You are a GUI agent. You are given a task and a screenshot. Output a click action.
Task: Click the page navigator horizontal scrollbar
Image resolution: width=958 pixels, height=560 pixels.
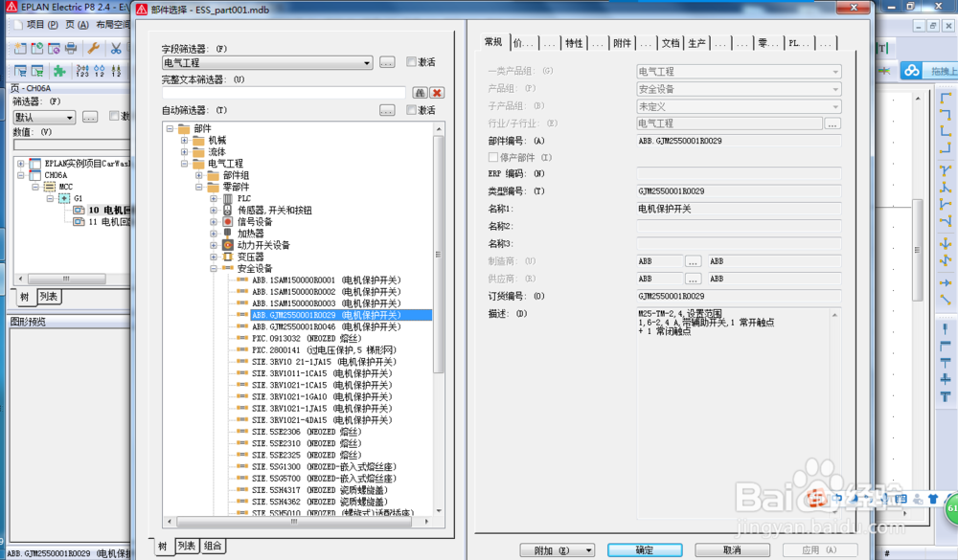(66, 279)
